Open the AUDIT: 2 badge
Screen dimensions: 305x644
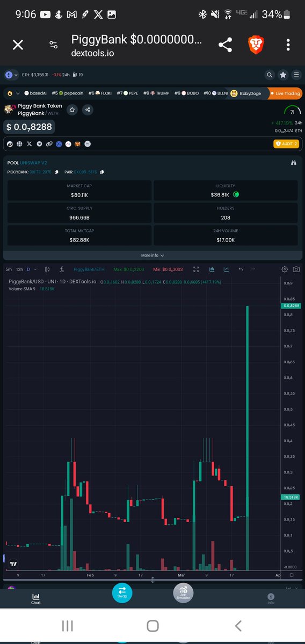tap(286, 143)
